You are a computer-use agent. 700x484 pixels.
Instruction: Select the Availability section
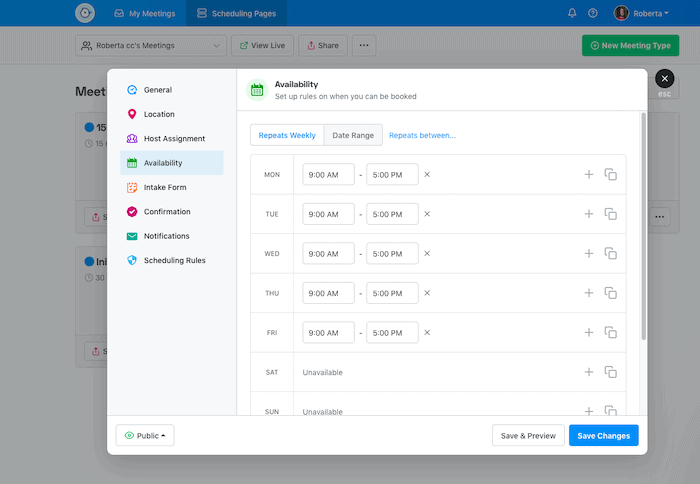[172, 163]
